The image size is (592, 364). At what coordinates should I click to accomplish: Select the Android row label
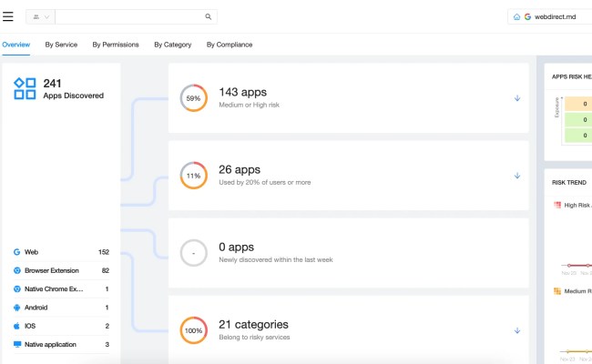pyautogui.click(x=36, y=308)
